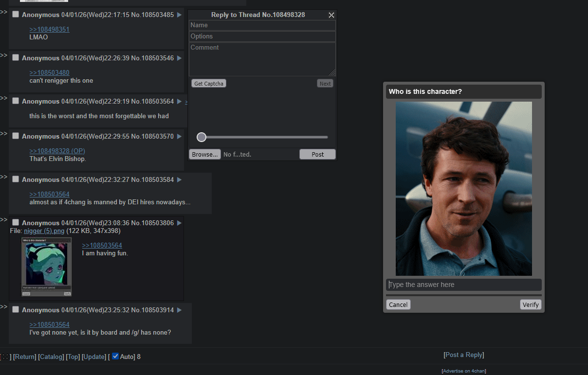Open quote link >>108498328 (OP)

click(x=57, y=151)
